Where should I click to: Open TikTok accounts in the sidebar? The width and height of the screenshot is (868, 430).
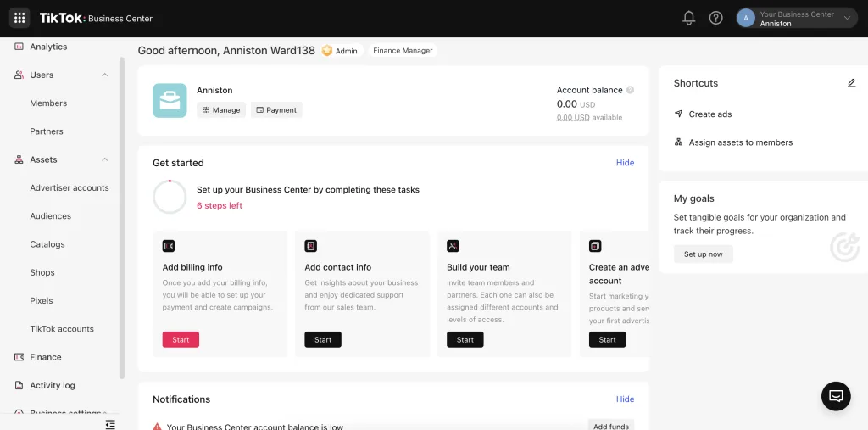point(62,329)
